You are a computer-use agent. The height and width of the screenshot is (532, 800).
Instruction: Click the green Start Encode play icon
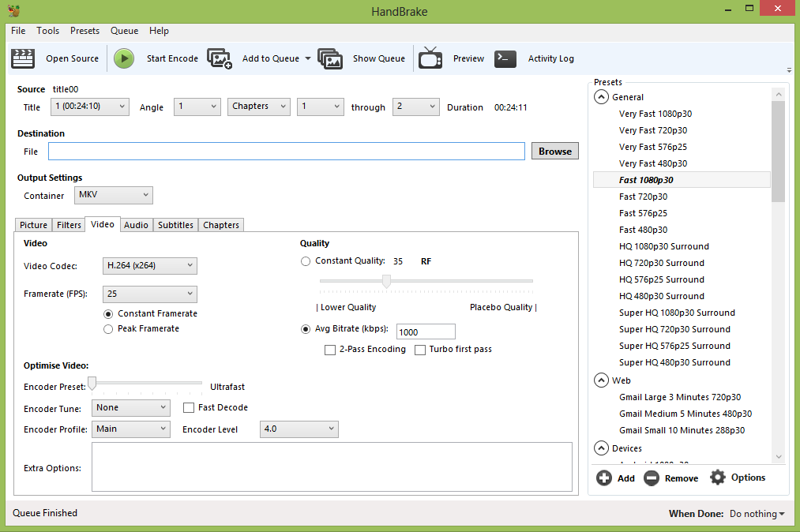[x=124, y=58]
